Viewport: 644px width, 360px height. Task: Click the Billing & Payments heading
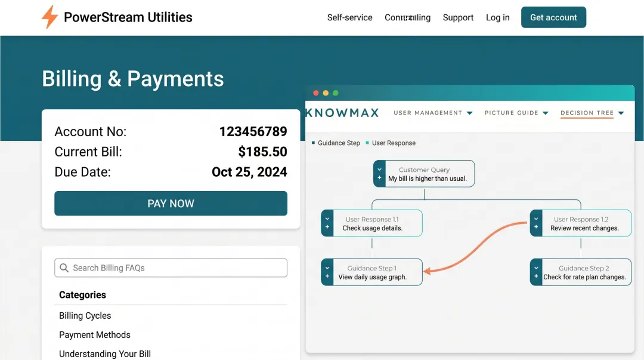click(132, 79)
